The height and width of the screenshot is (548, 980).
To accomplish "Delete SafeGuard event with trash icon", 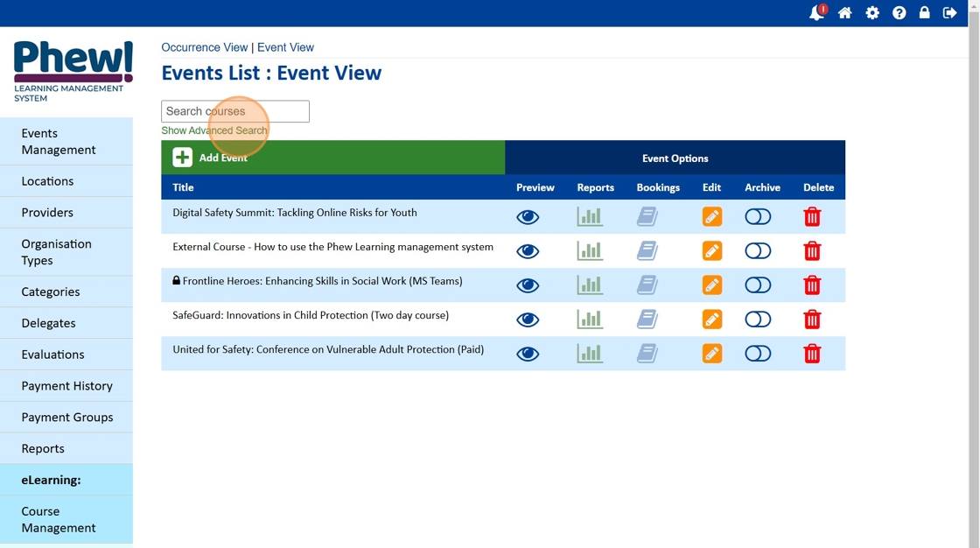I will click(x=812, y=319).
